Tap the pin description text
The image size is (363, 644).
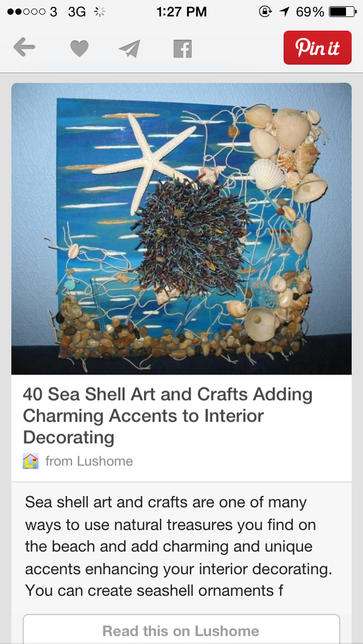(x=179, y=546)
